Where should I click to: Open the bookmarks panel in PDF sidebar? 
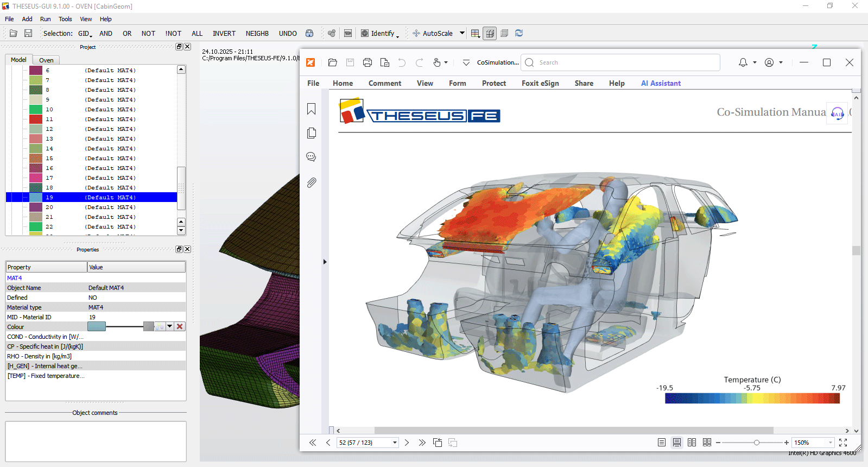[x=311, y=109]
